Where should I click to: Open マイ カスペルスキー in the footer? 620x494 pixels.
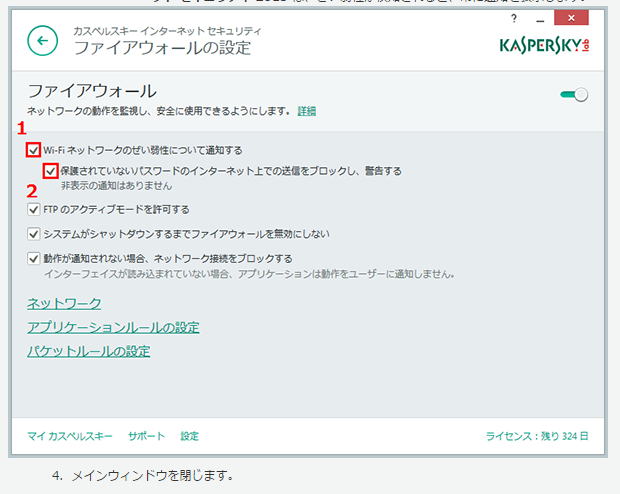tap(70, 436)
